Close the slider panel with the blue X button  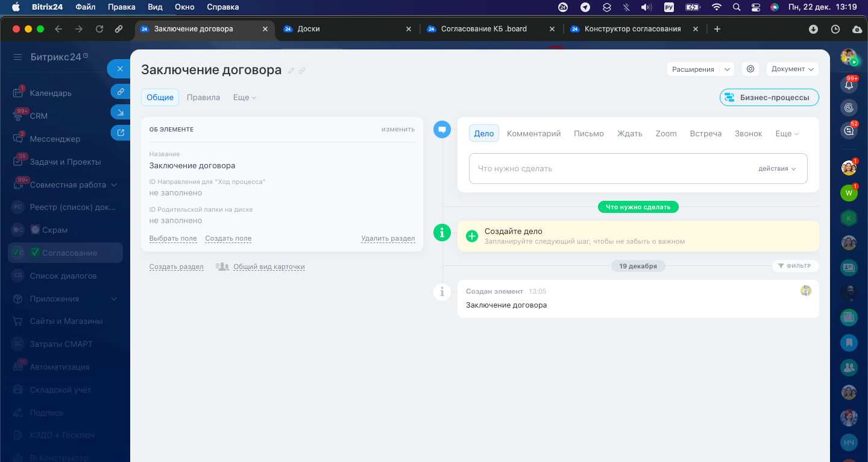coord(120,69)
